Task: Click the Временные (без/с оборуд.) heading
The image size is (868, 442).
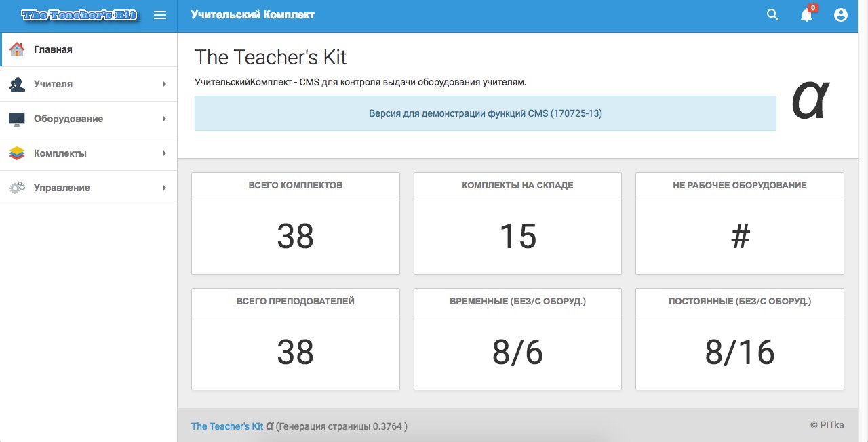Action: [518, 301]
